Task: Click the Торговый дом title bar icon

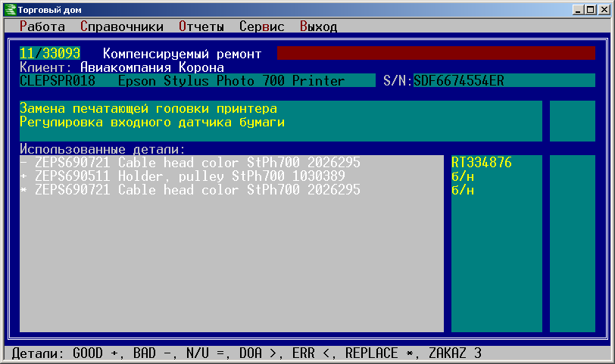Action: point(10,10)
